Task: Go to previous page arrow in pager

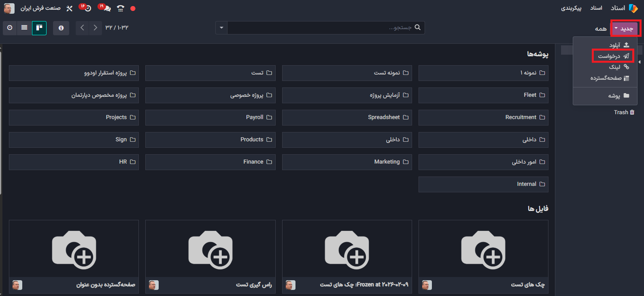Action: pos(82,28)
